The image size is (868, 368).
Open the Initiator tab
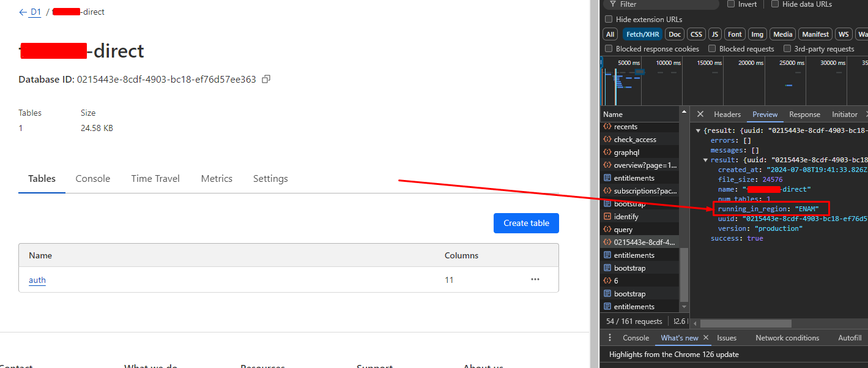click(x=845, y=115)
